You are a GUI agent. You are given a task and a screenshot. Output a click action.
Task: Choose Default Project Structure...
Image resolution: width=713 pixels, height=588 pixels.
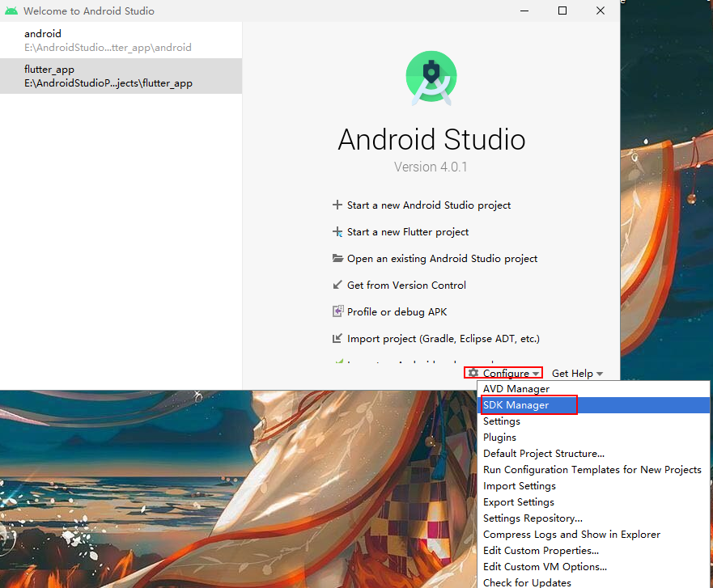593,454
